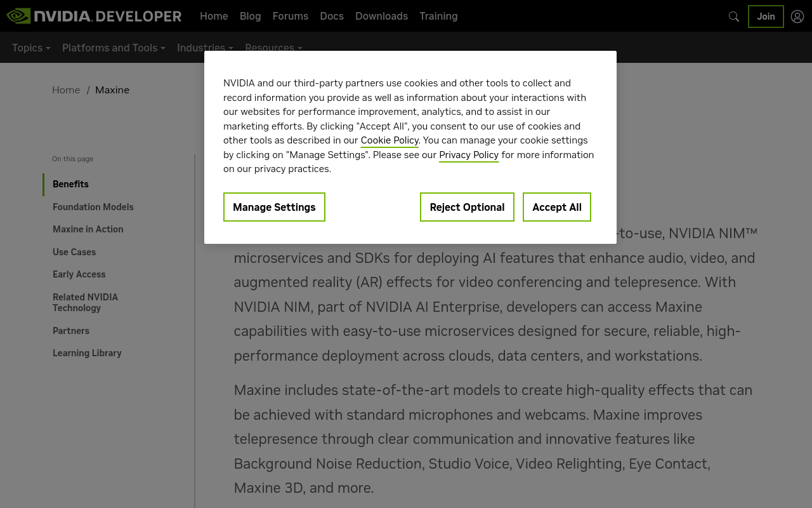Click Reject Optional cookies button
This screenshot has width=812, height=508.
point(467,207)
